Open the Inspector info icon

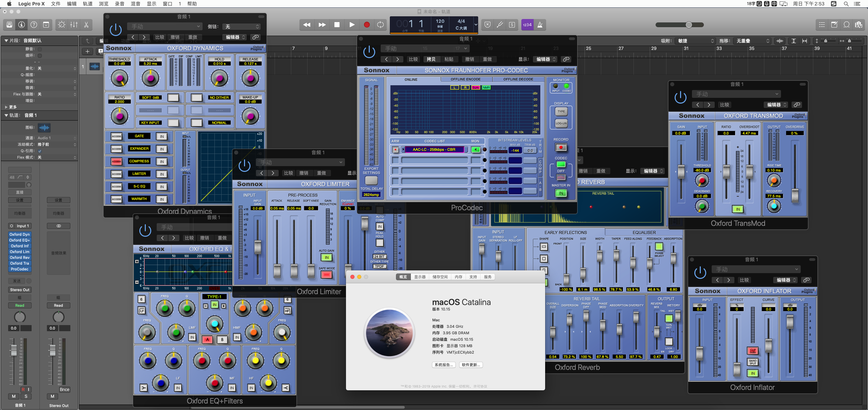coord(21,24)
